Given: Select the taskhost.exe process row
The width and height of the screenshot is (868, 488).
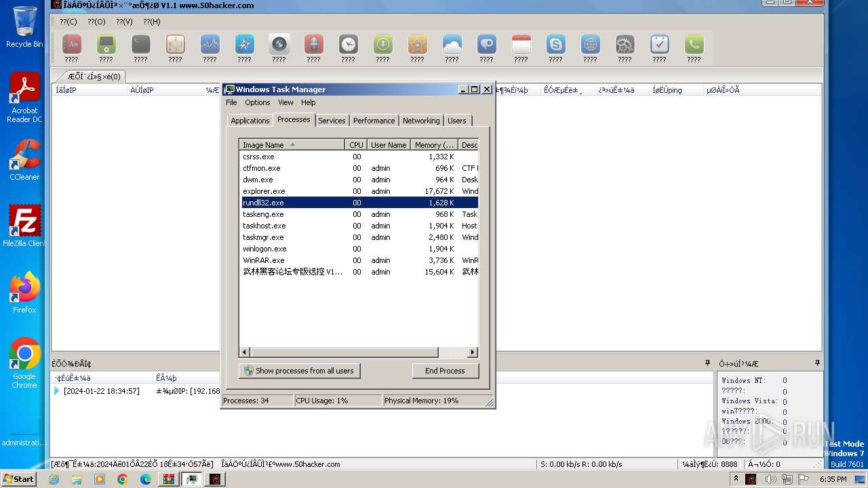Looking at the screenshot, I should tap(359, 226).
